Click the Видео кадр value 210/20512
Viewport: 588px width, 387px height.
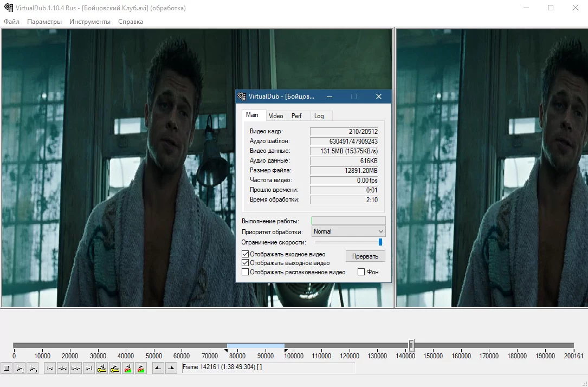[x=344, y=132]
